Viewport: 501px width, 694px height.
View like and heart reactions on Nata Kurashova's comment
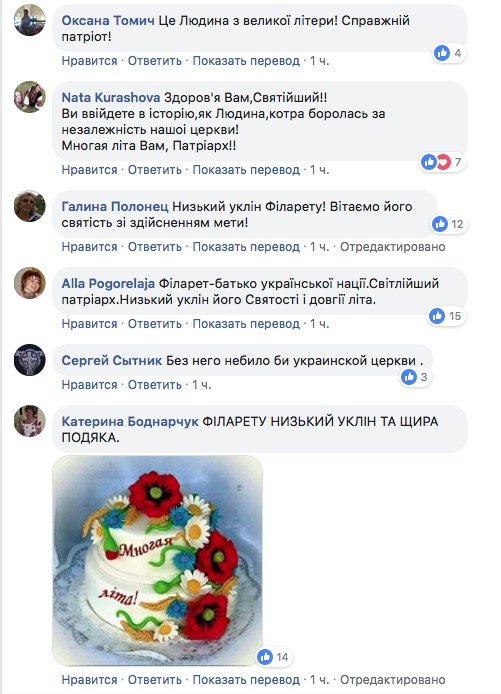pyautogui.click(x=442, y=162)
